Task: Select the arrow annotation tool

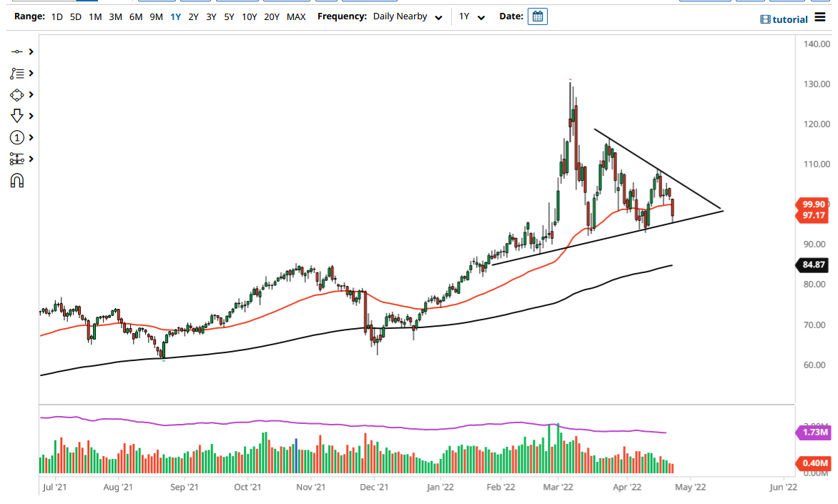Action: coord(16,115)
